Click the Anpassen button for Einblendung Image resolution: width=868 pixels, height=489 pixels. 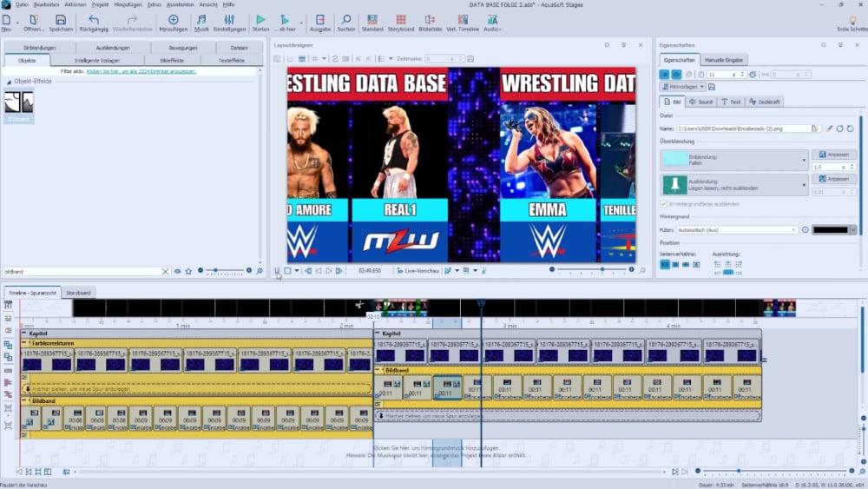point(833,154)
